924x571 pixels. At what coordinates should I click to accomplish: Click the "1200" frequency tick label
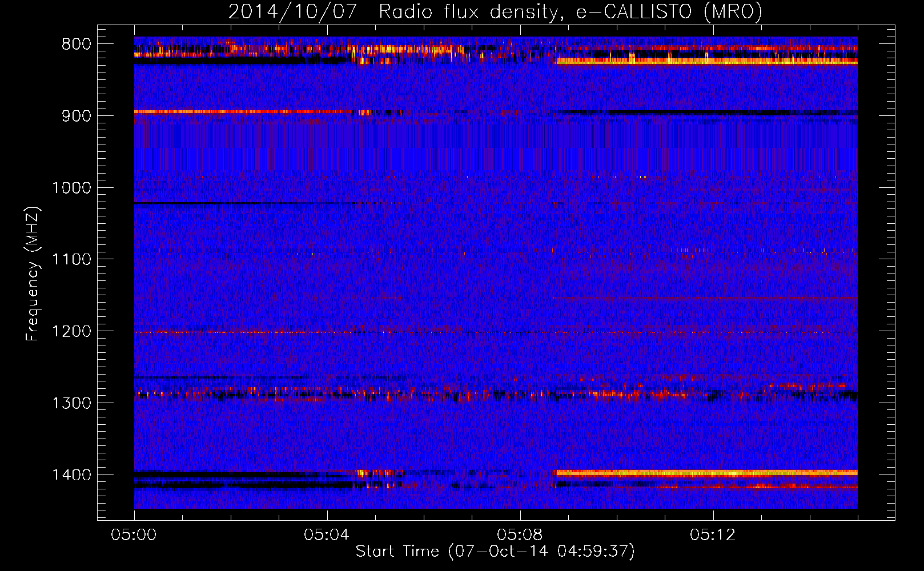click(71, 332)
